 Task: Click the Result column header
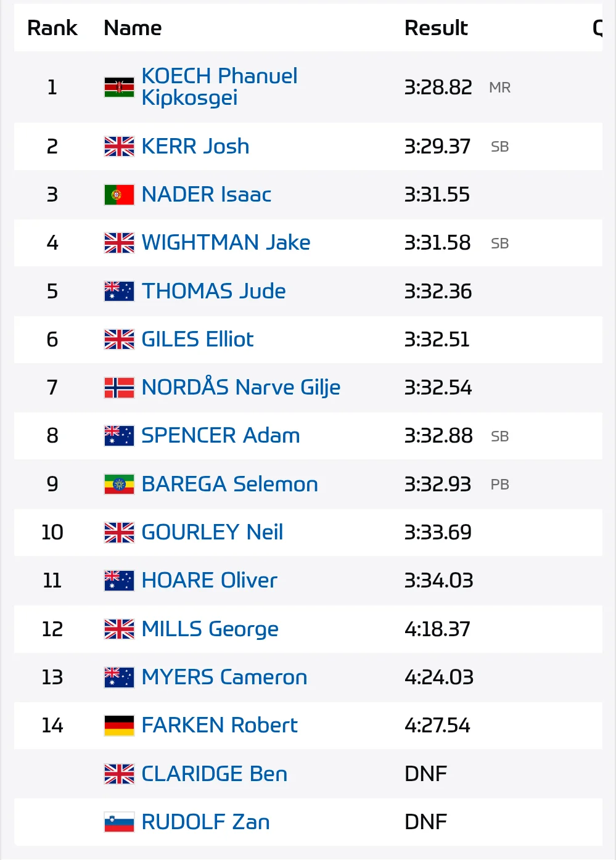(436, 28)
